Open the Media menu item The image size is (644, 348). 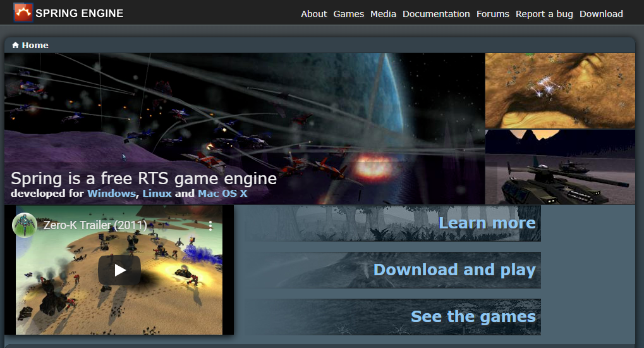[383, 14]
